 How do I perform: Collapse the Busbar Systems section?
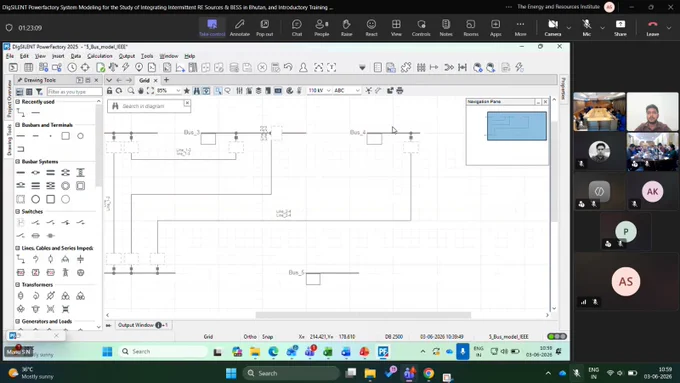pos(18,161)
